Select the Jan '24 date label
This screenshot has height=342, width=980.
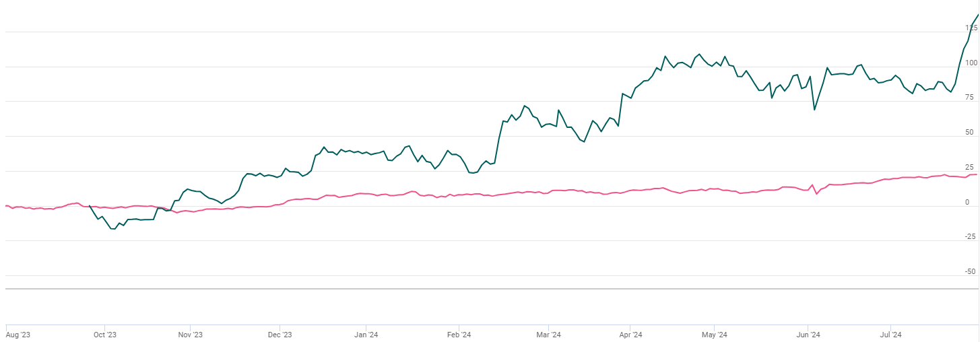point(366,335)
